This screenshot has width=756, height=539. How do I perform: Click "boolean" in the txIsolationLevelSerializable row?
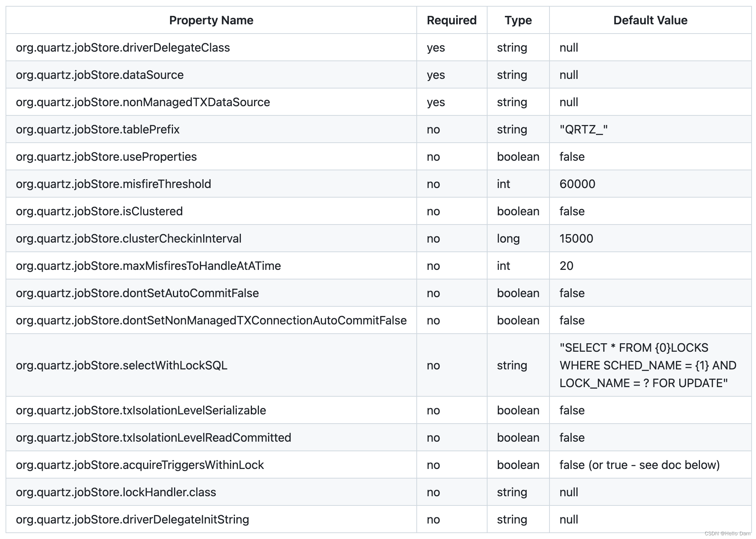(518, 410)
